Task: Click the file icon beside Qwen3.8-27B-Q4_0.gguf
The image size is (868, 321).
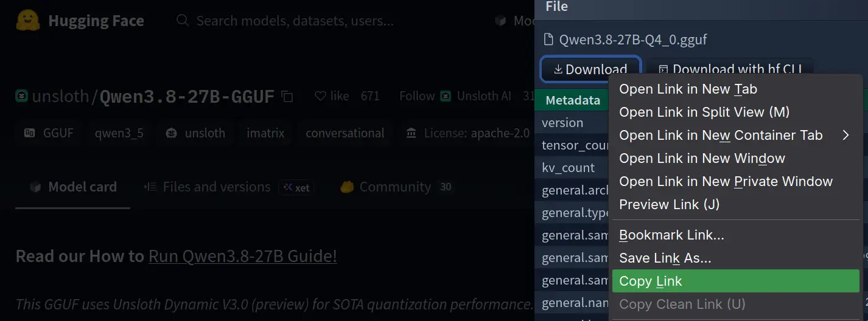Action: coord(548,40)
